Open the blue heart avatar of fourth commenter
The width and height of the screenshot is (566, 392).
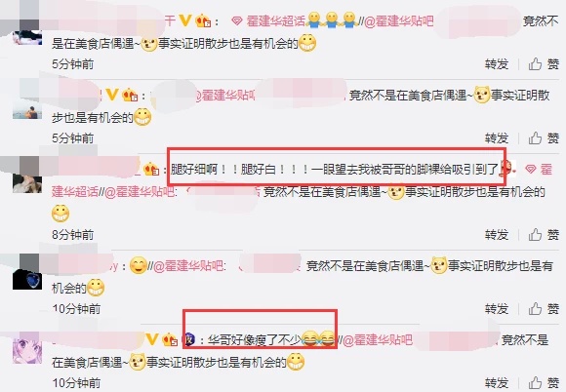pyautogui.click(x=27, y=277)
